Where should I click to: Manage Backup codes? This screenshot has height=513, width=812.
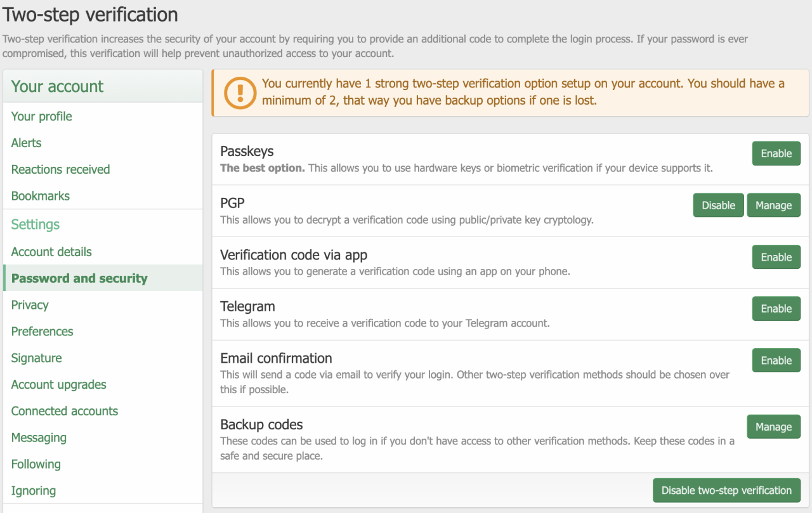pos(773,427)
